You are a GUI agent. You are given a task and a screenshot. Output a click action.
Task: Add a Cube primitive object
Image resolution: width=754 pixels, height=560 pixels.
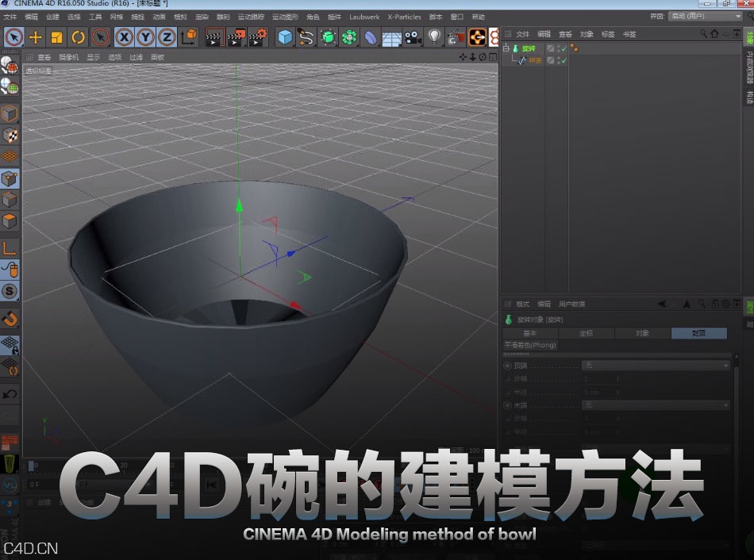pos(285,37)
